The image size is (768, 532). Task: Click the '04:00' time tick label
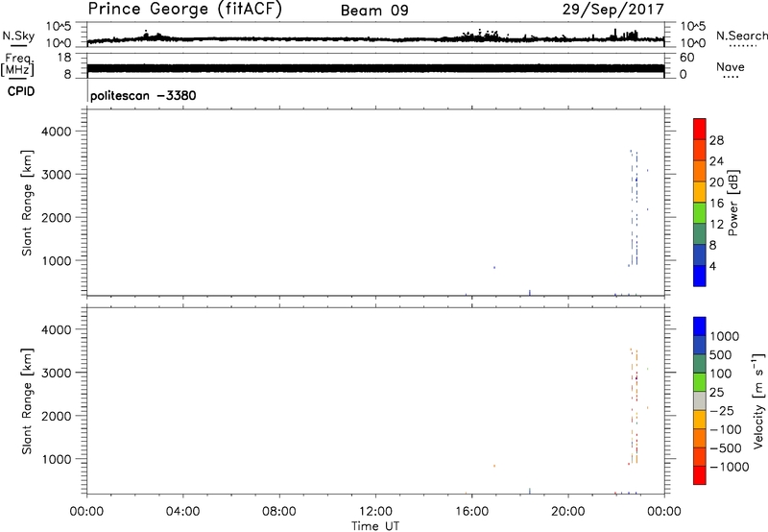pos(182,512)
